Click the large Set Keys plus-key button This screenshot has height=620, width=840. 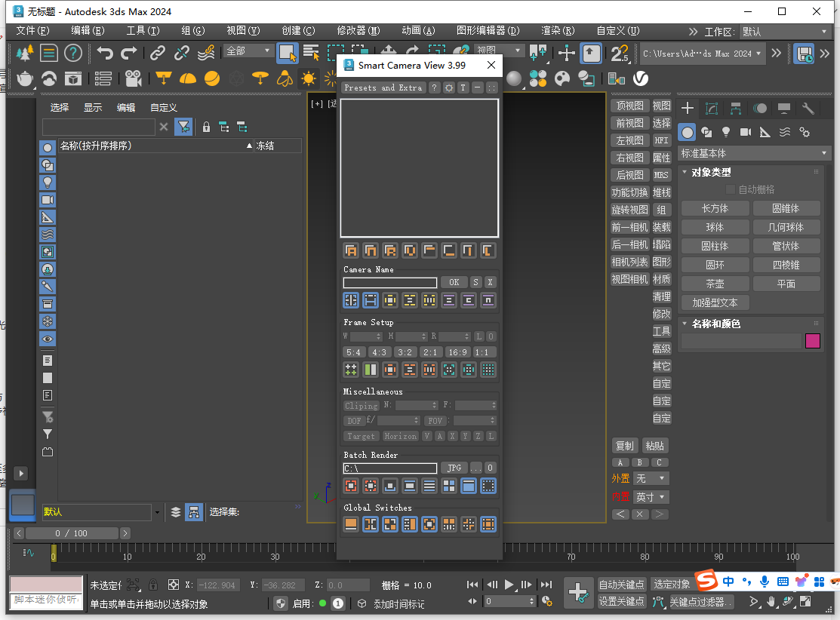(578, 594)
